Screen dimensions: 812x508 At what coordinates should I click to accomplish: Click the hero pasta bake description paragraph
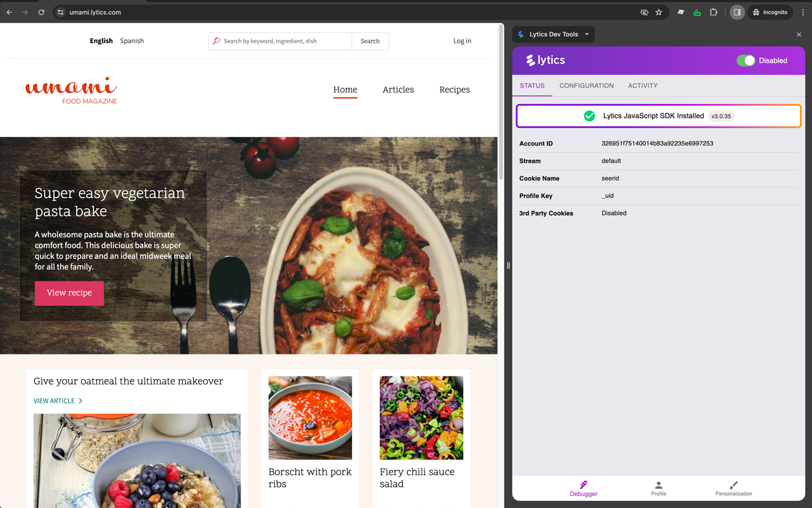[x=113, y=251]
